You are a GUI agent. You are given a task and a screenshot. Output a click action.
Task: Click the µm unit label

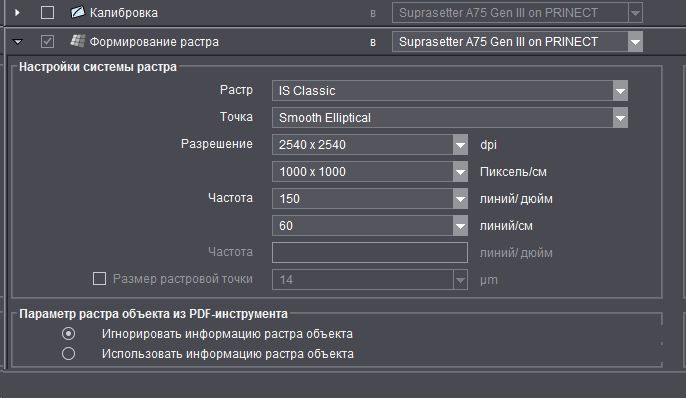click(489, 280)
